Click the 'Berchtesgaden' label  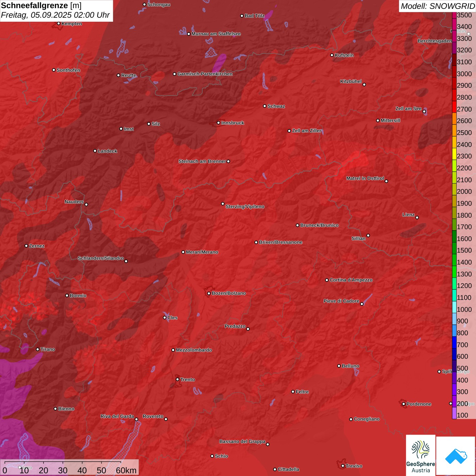pyautogui.click(x=435, y=41)
